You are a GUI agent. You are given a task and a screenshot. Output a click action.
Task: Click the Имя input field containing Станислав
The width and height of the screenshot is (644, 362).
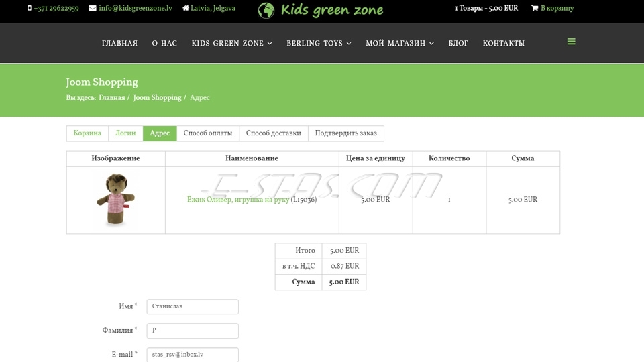coord(193,306)
